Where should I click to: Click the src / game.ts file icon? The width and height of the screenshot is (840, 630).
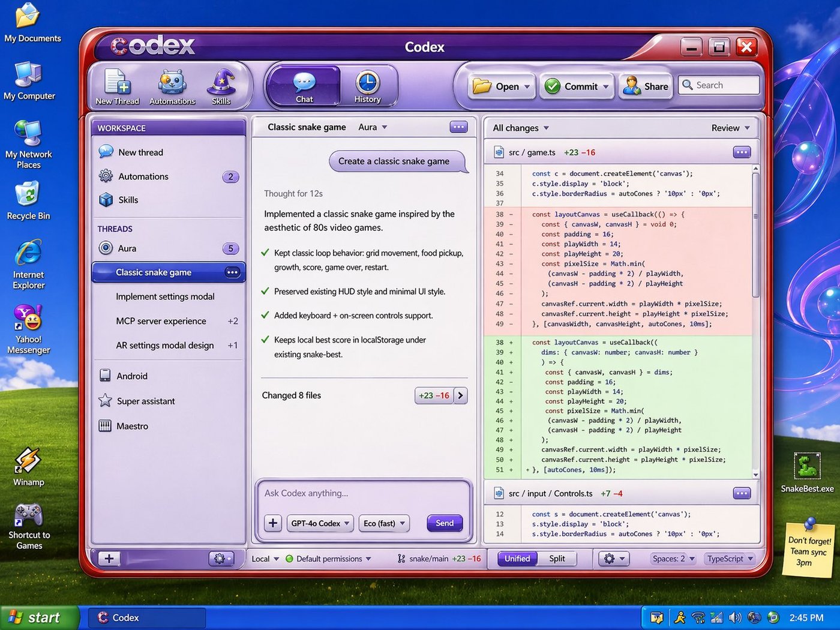499,152
